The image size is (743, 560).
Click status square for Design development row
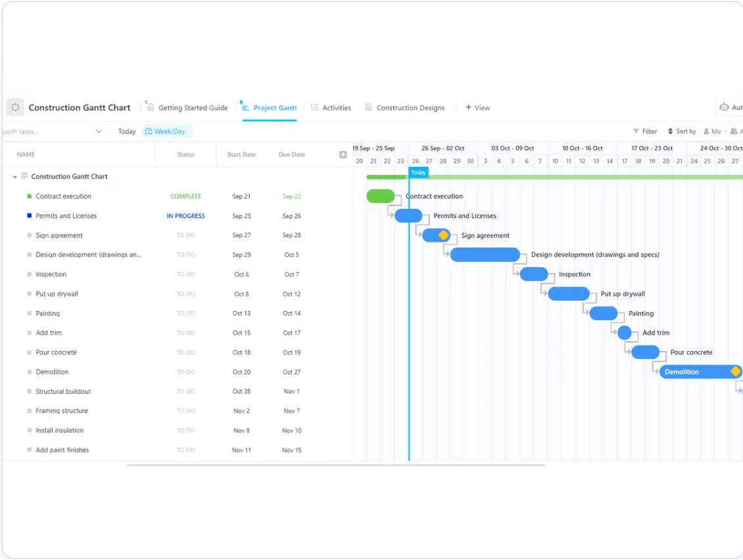tap(30, 254)
